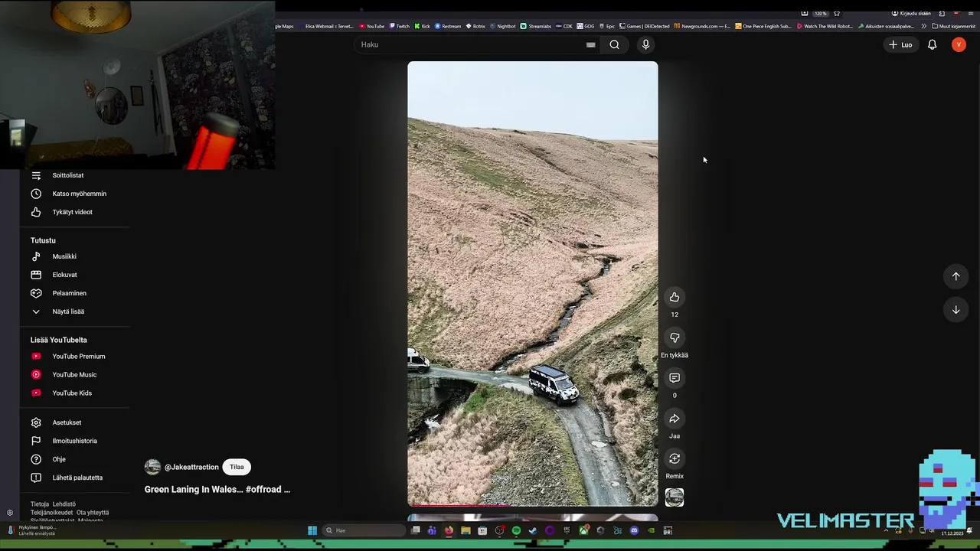The height and width of the screenshot is (551, 980).
Task: Open the One Piece English Sub bookmark
Action: (763, 26)
